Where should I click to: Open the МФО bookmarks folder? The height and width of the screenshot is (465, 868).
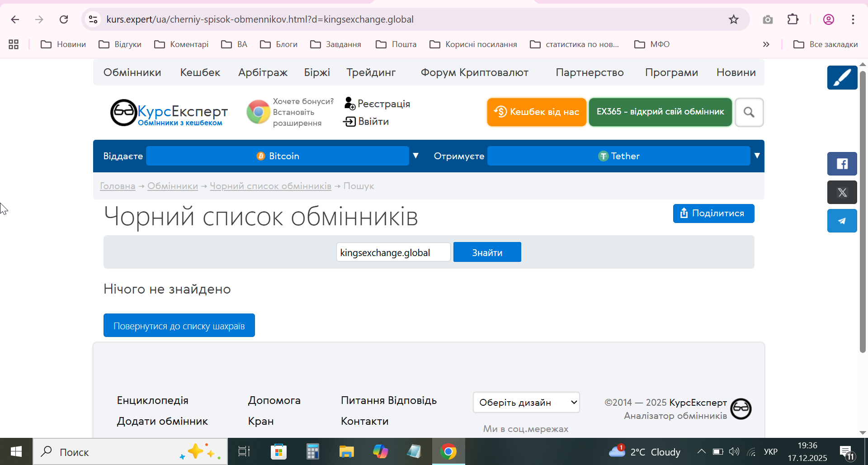(652, 44)
